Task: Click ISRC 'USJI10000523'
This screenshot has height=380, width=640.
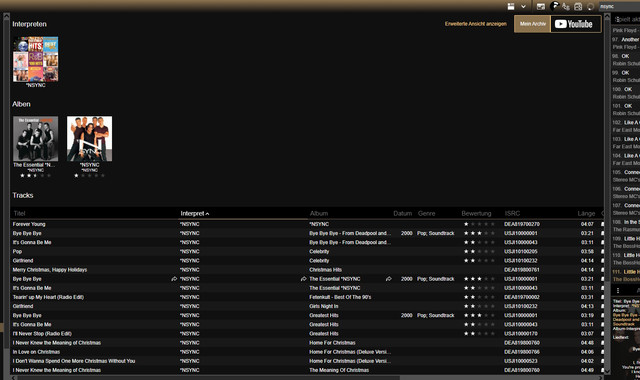Action: coord(520,361)
